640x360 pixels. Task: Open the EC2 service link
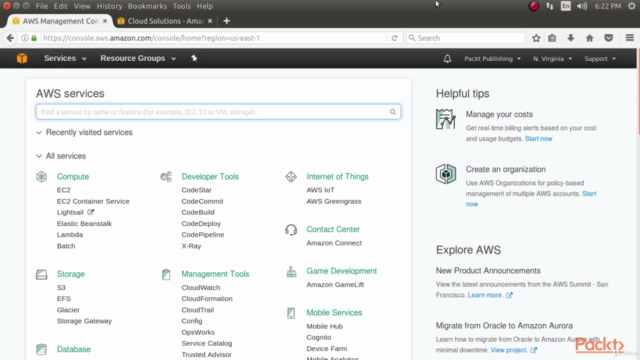click(64, 190)
